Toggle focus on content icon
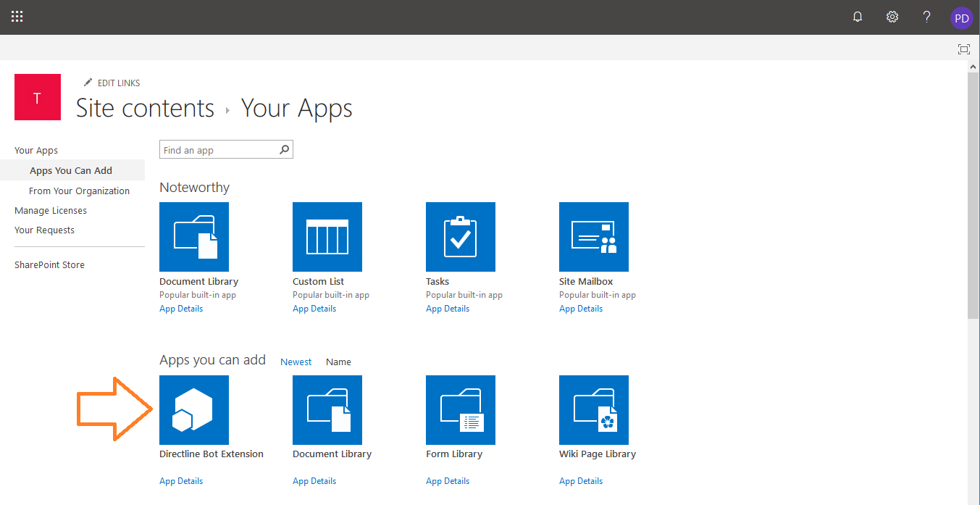The image size is (980, 505). (963, 49)
